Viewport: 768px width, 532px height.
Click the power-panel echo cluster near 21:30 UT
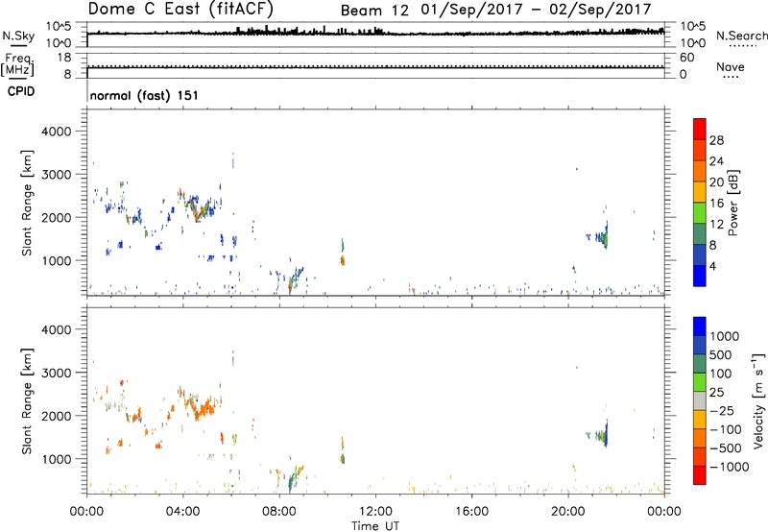tap(602, 237)
